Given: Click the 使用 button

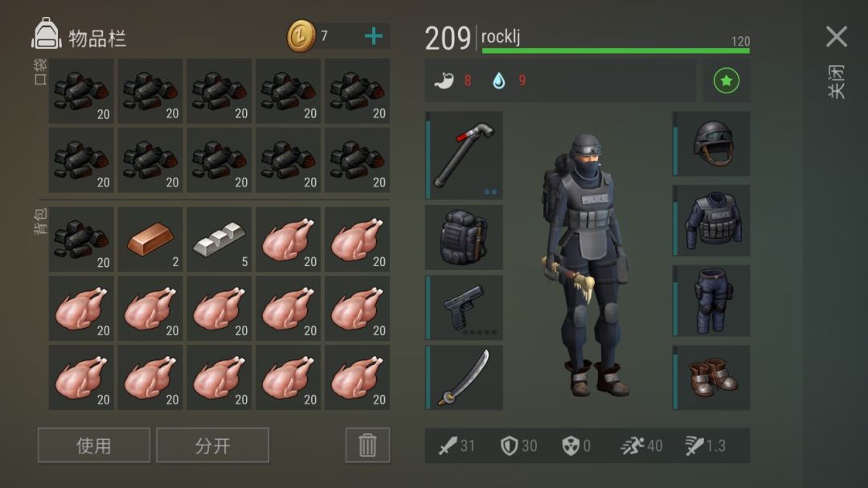Looking at the screenshot, I should coord(93,445).
